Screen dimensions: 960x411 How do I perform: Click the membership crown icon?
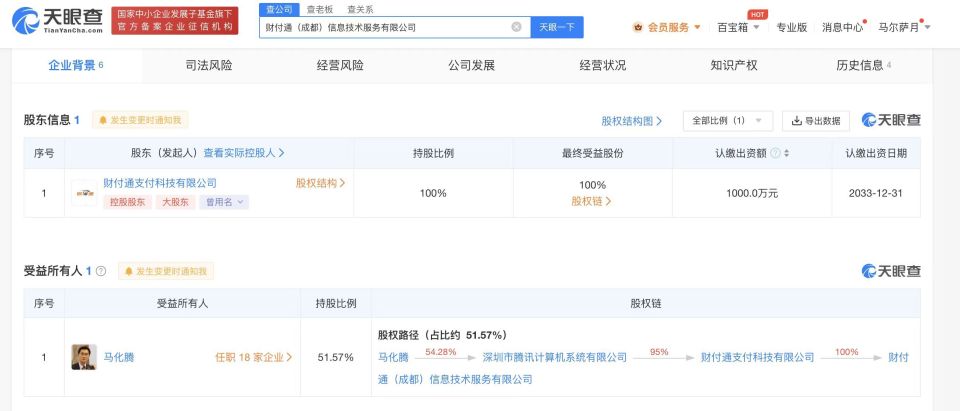638,27
